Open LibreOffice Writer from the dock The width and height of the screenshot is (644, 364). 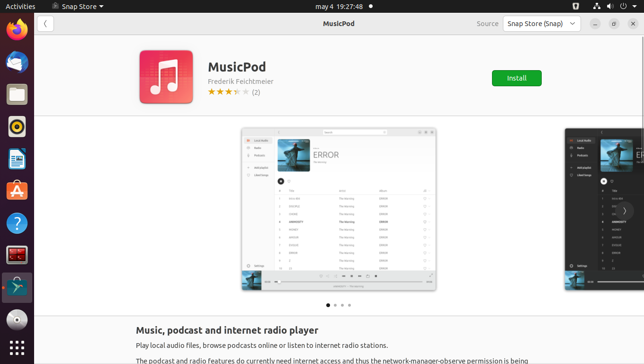tap(17, 159)
